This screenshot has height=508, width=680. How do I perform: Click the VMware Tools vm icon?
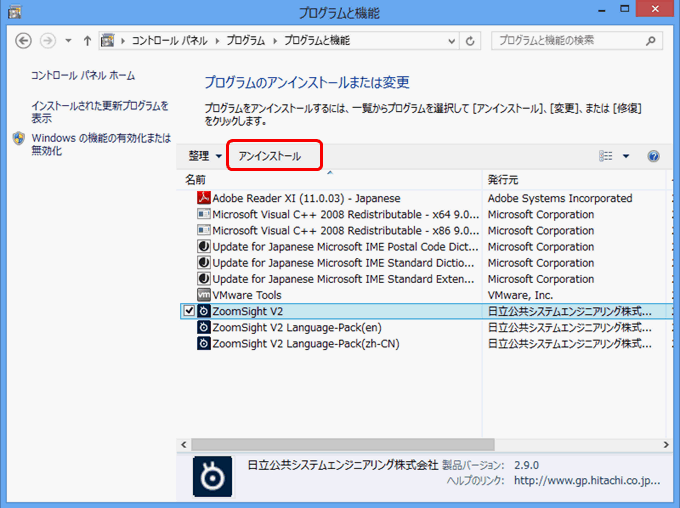tap(203, 295)
